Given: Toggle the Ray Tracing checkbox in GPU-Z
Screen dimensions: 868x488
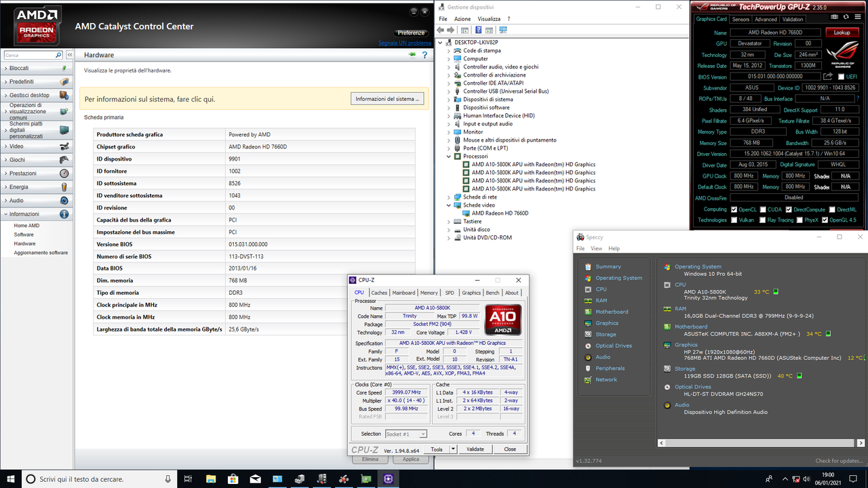Looking at the screenshot, I should (762, 220).
